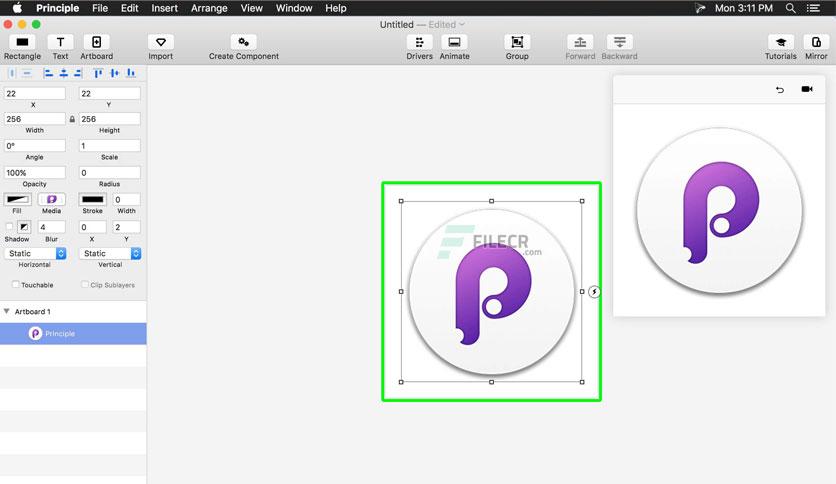Toggle the Clip Sublayers checkbox
This screenshot has height=484, width=836.
(x=85, y=285)
